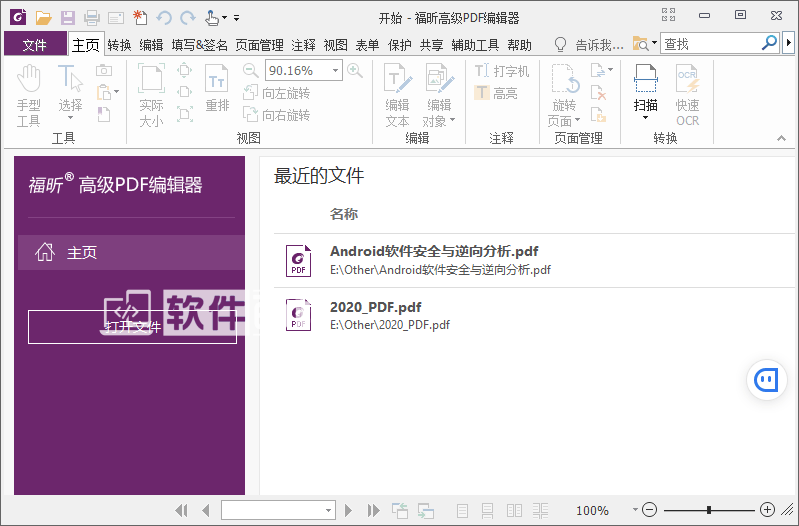Expand the 90.16% zoom level dropdown
Viewport: 799px width, 526px height.
coord(353,70)
